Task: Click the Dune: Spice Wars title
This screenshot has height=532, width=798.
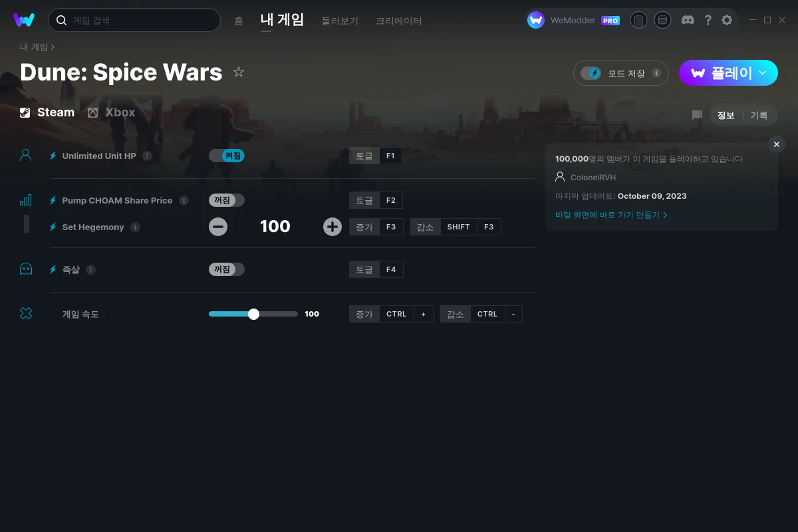Action: pos(121,72)
